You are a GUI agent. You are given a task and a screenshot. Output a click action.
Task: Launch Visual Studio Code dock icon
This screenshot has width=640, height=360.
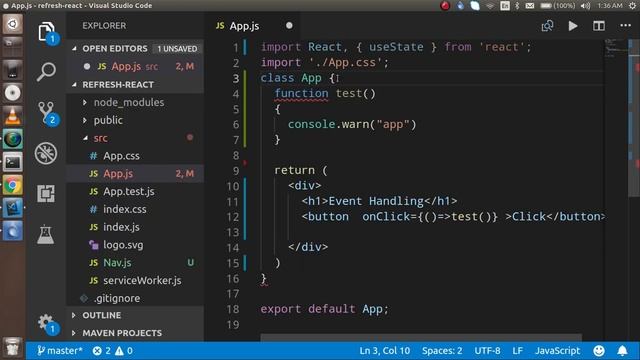coord(13,209)
